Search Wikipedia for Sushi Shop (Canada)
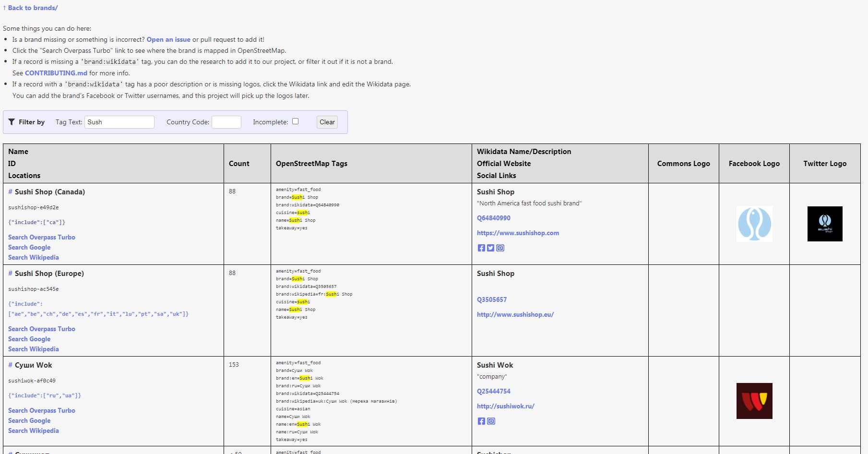 tap(34, 257)
